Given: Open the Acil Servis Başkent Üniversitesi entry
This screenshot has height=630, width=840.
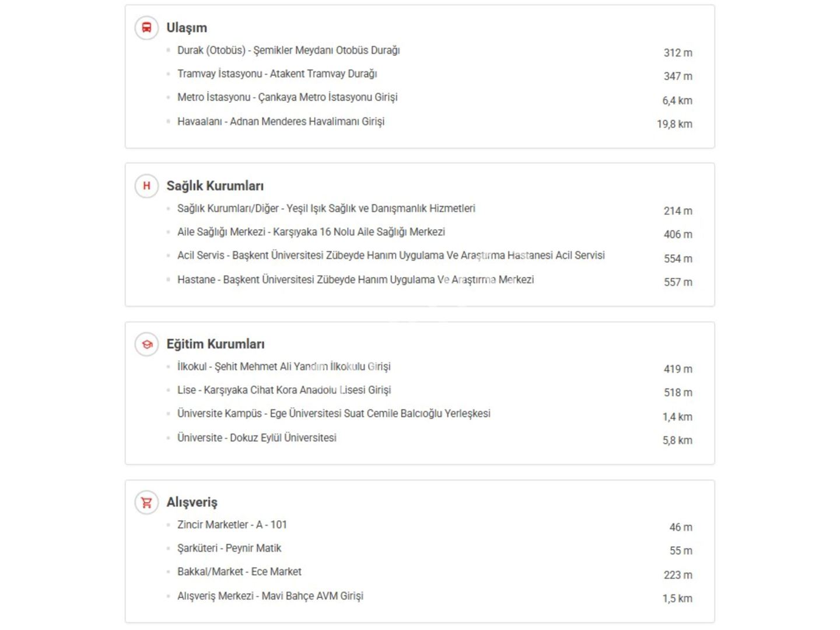Looking at the screenshot, I should click(x=391, y=256).
